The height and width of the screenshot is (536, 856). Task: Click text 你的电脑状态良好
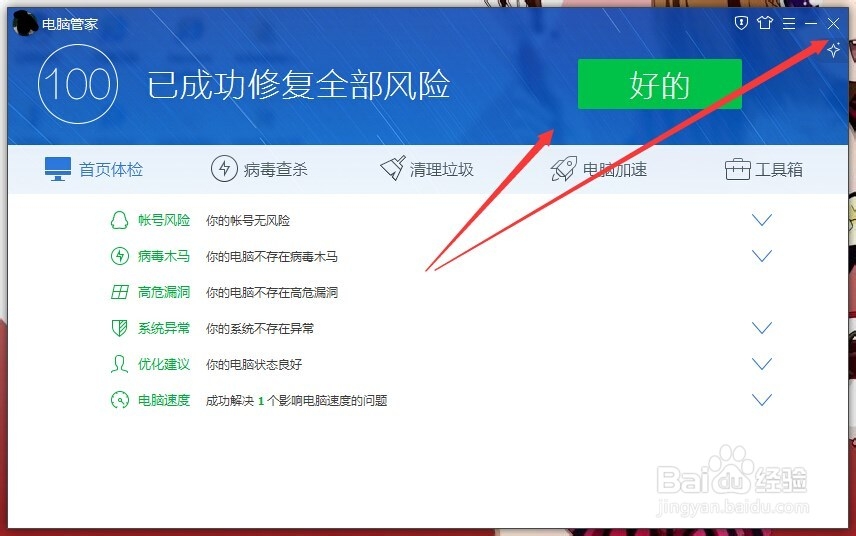[254, 365]
